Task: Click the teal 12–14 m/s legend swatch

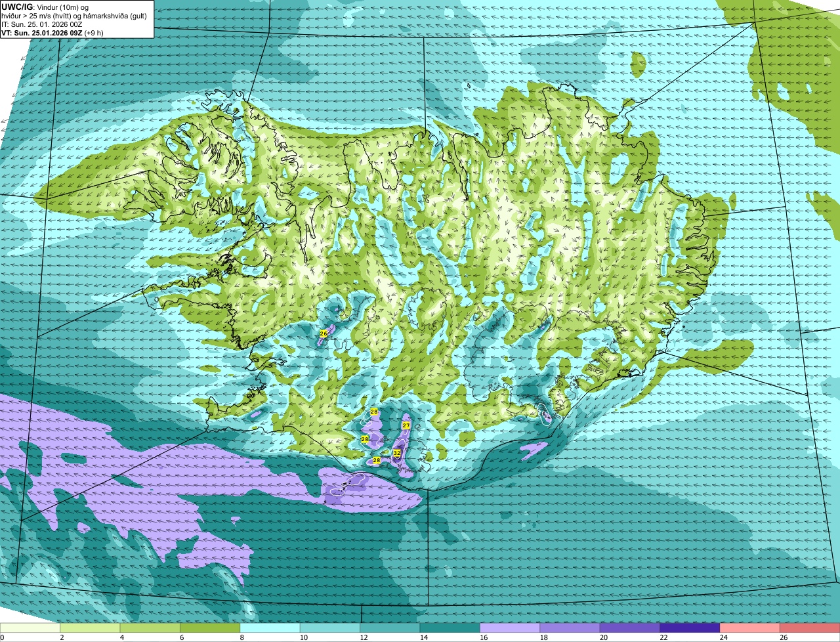Action: 390,628
